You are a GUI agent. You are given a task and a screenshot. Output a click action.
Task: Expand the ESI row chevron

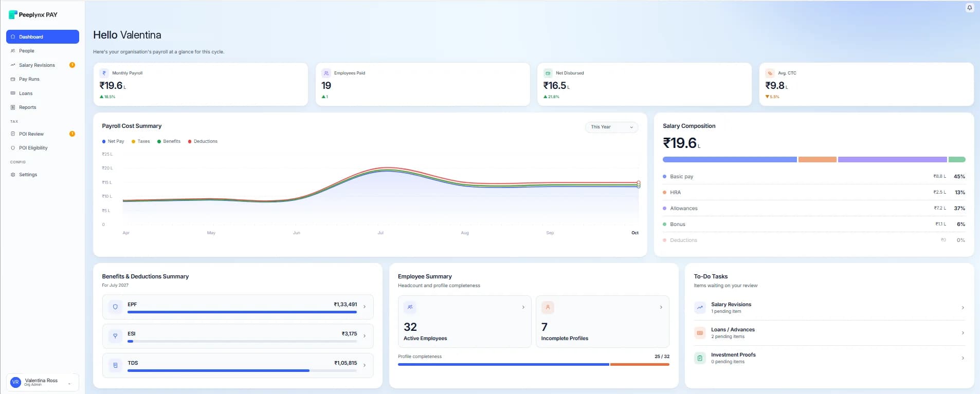(365, 336)
